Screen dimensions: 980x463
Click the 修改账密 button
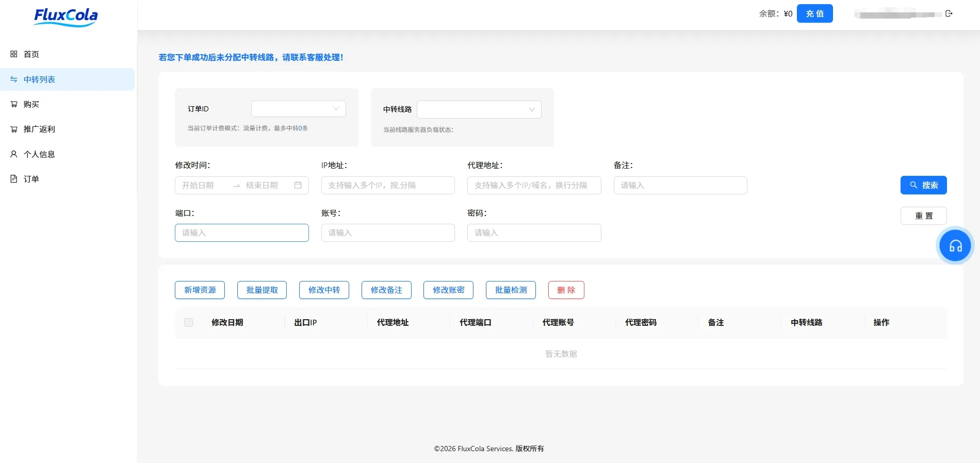tap(449, 290)
